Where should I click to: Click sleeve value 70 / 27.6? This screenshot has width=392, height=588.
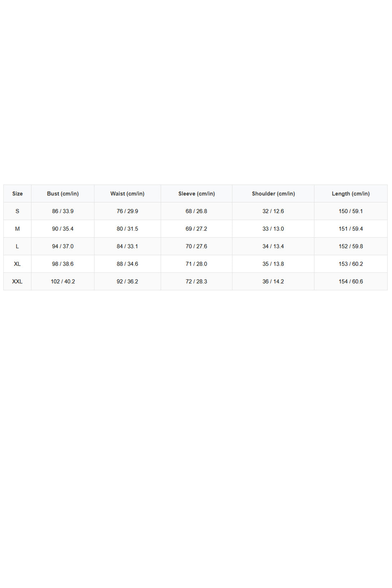pyautogui.click(x=196, y=246)
